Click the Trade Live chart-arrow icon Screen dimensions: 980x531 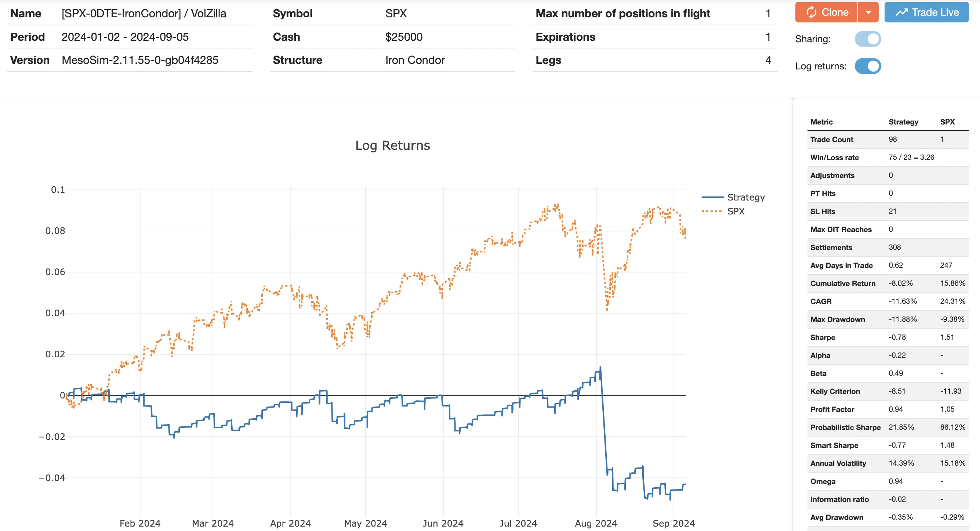coord(901,12)
